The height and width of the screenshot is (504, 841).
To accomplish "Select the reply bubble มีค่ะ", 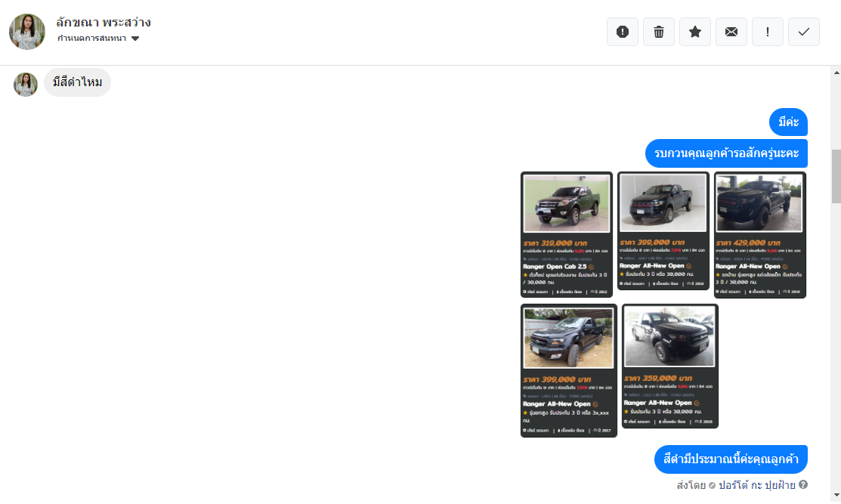I will coord(788,122).
